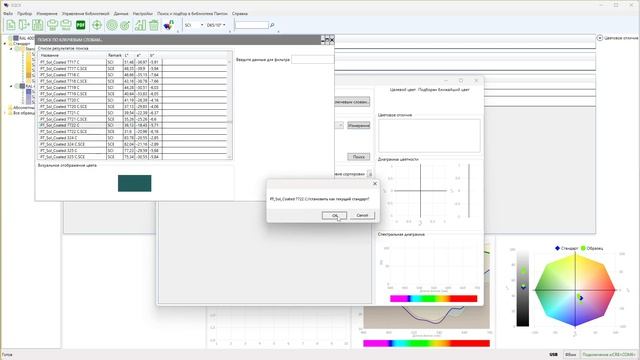Click the target with arrow icon

(x=125, y=25)
